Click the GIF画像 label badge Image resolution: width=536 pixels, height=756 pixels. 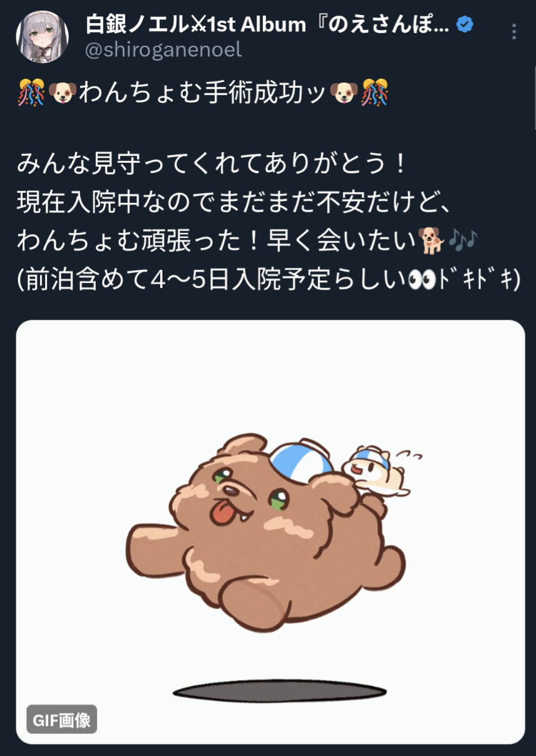[62, 720]
